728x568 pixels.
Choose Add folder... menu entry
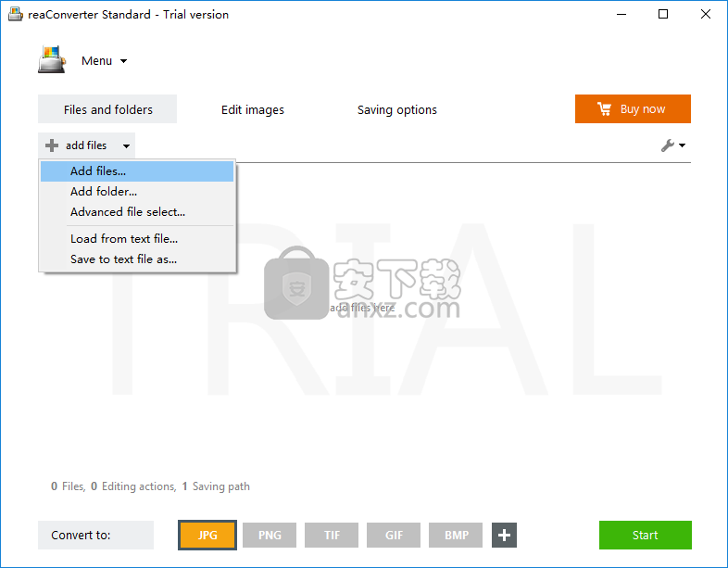tap(137, 192)
